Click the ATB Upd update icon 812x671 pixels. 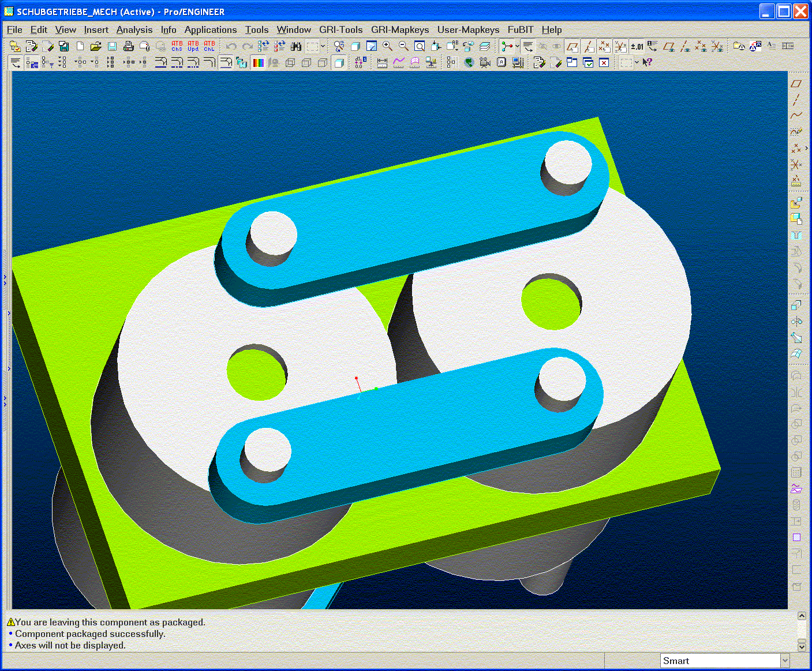coord(193,46)
